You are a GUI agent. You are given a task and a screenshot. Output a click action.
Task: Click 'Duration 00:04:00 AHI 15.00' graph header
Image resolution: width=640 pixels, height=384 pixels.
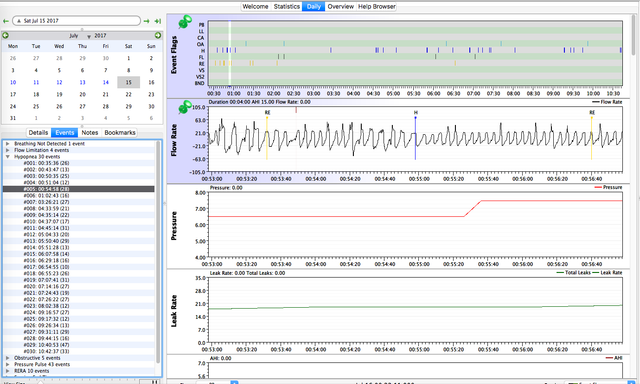(260, 102)
